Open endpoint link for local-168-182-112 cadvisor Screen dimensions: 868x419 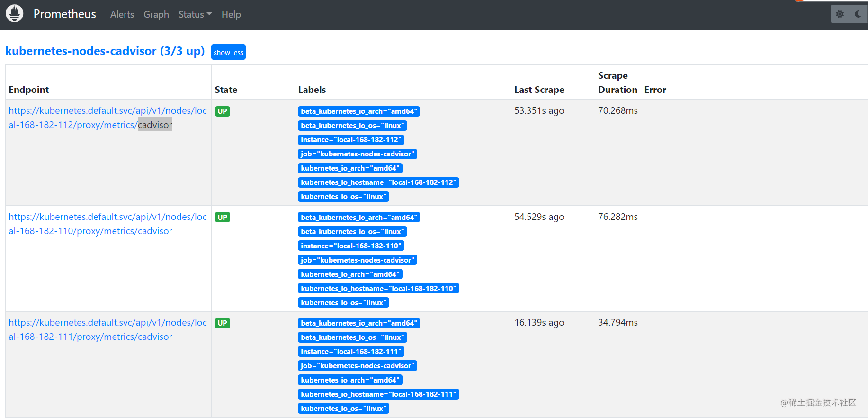[x=108, y=118]
